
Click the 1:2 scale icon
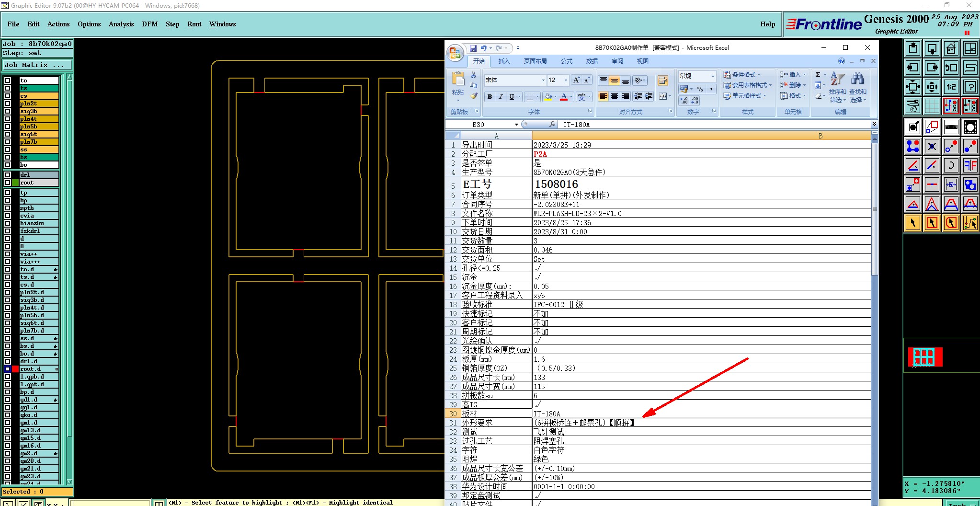tap(951, 87)
